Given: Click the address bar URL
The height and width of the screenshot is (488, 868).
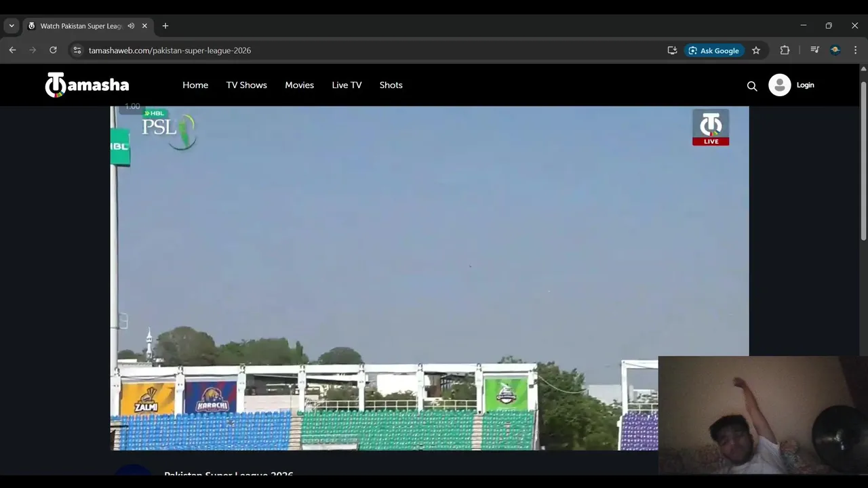Looking at the screenshot, I should click(170, 50).
